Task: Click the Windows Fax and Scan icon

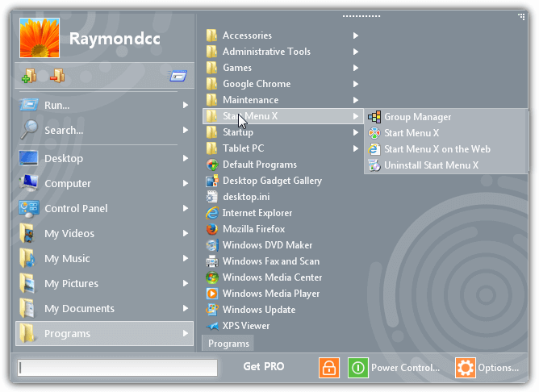Action: pos(212,261)
